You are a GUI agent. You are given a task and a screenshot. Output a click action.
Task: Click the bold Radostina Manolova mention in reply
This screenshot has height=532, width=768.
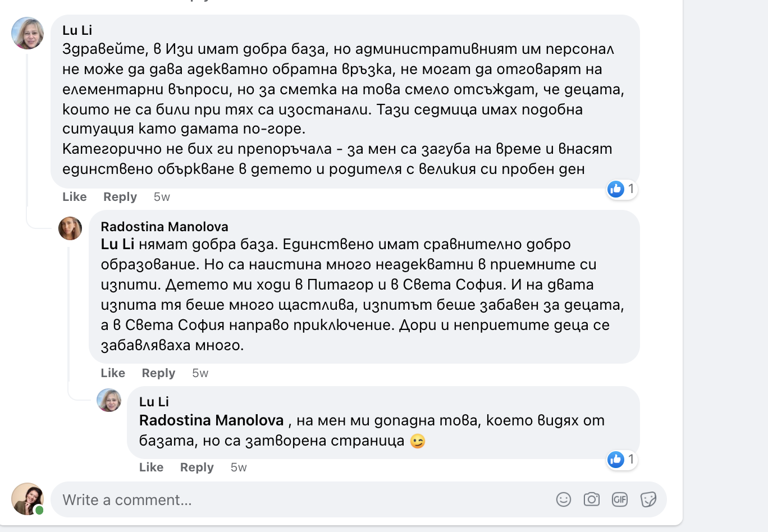211,420
